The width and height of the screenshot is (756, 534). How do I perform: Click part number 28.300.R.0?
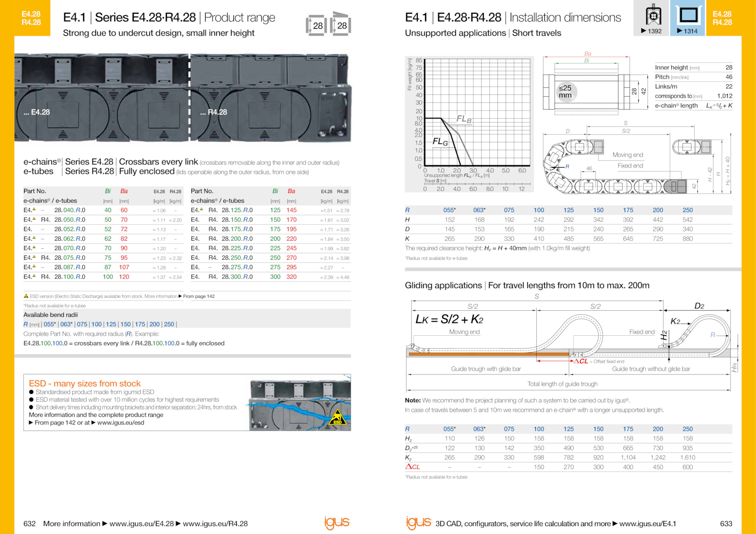[237, 277]
